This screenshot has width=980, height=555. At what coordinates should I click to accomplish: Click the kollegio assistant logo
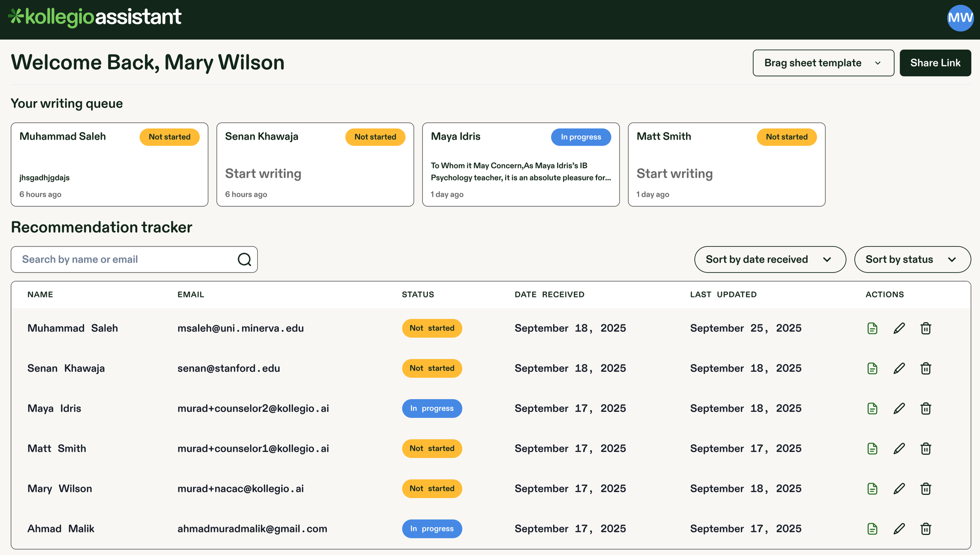[96, 16]
